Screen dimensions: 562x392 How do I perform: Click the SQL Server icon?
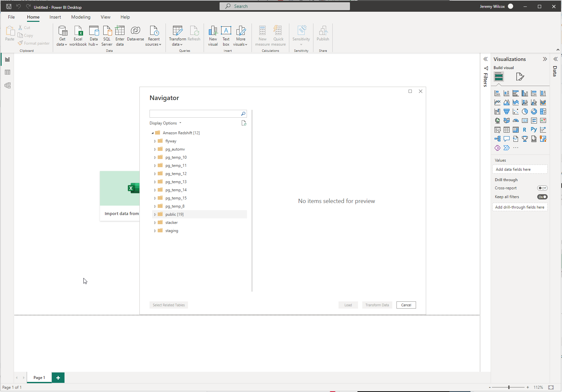[x=107, y=36]
